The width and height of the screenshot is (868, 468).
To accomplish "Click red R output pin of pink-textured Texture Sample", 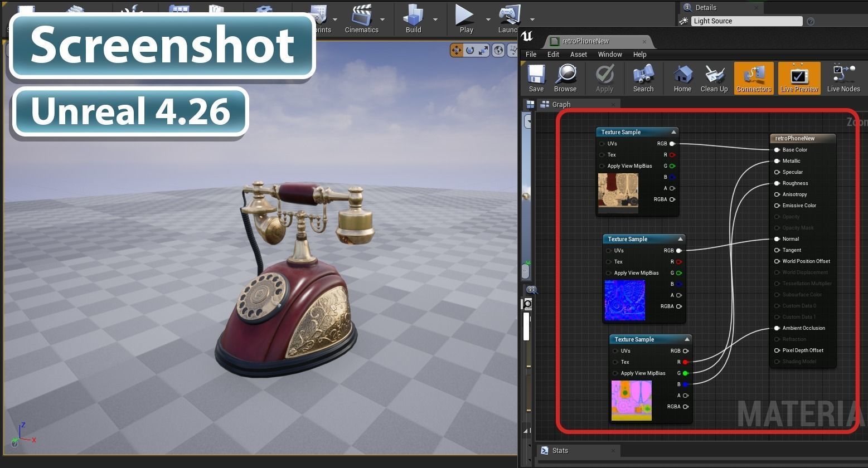I will (686, 362).
